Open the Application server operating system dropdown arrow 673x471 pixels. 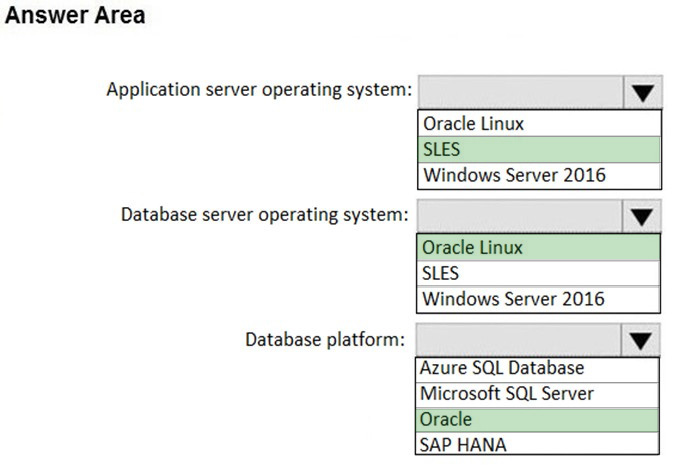tap(641, 92)
